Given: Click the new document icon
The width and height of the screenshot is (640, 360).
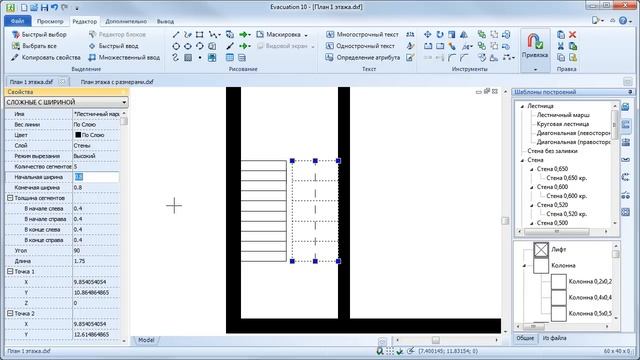Looking at the screenshot, I should click(x=24, y=7).
